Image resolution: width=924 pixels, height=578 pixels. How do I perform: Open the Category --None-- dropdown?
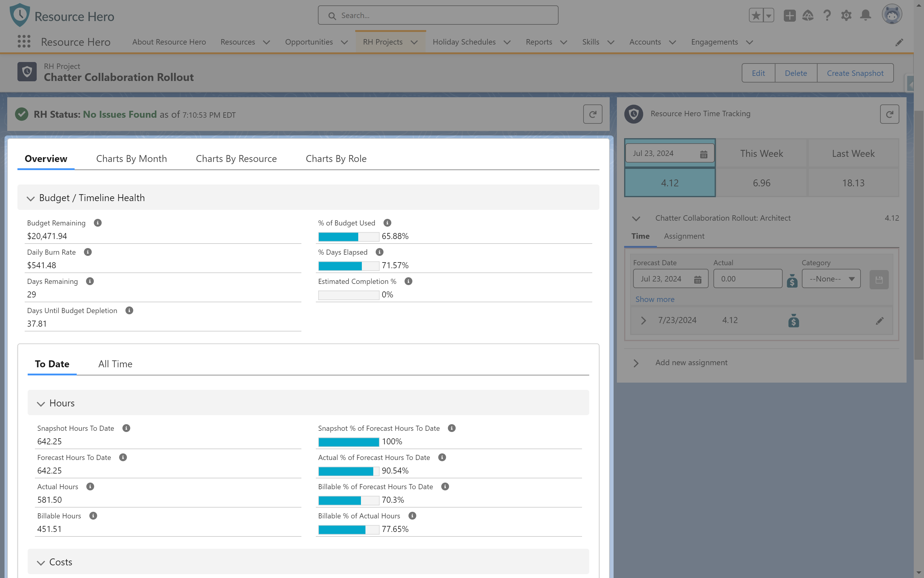831,279
